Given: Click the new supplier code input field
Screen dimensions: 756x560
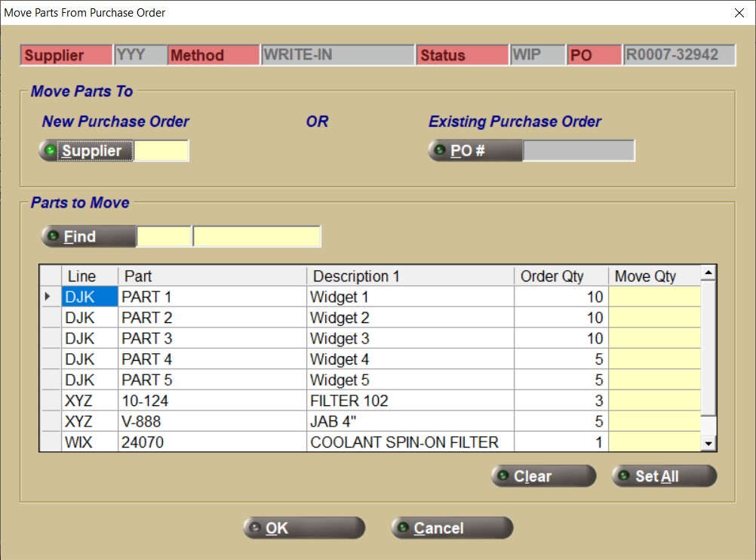Looking at the screenshot, I should (161, 151).
